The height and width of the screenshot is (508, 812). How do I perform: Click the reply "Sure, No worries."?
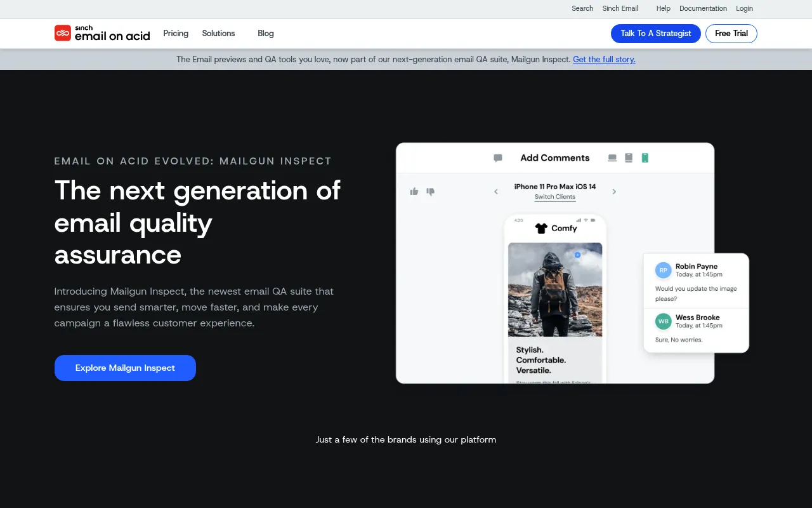click(x=679, y=340)
